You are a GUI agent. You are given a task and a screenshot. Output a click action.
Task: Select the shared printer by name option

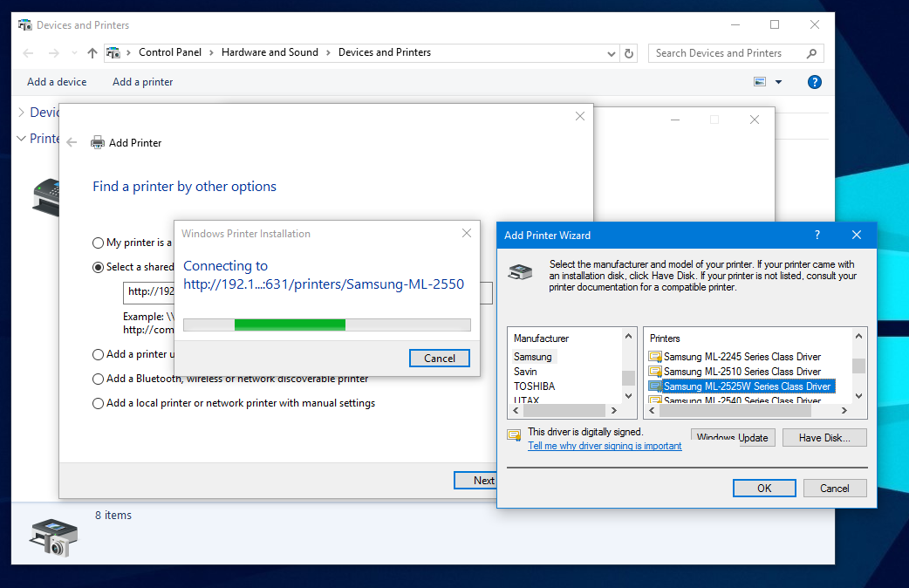(x=99, y=267)
